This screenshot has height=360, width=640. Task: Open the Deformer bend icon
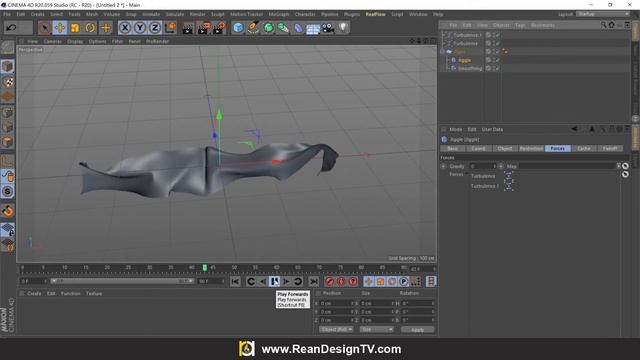[298, 28]
